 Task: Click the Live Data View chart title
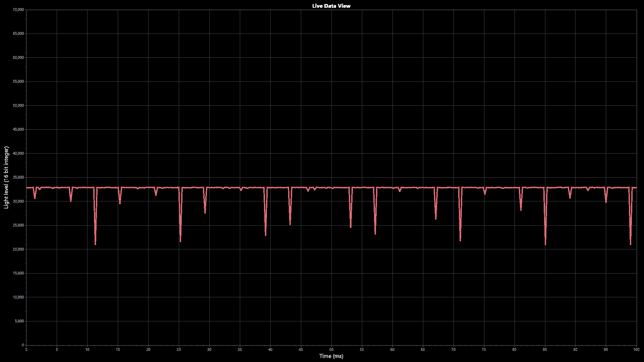pyautogui.click(x=331, y=6)
